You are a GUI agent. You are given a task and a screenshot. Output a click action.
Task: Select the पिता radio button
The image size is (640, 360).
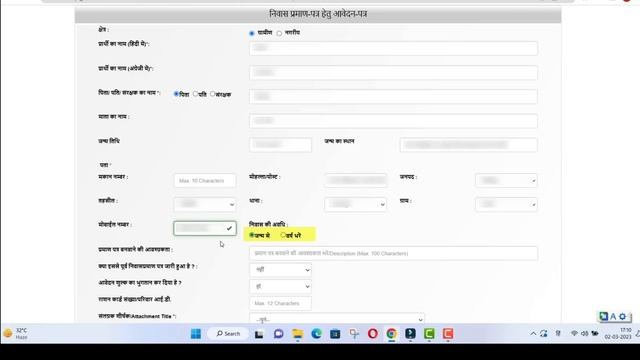(176, 94)
